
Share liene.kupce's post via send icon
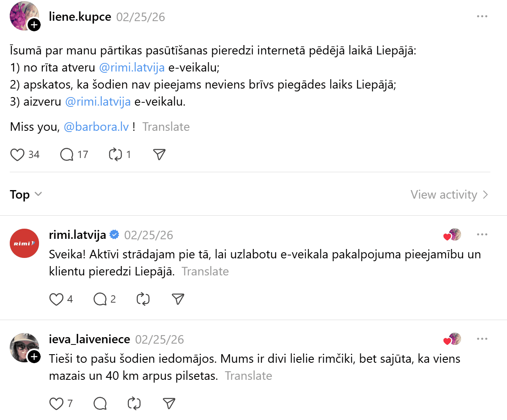[159, 154]
